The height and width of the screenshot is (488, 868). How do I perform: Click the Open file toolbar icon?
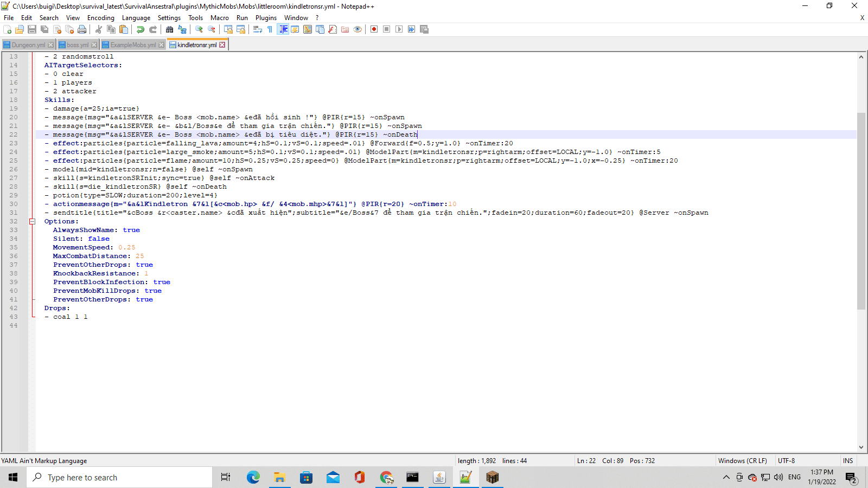(20, 29)
